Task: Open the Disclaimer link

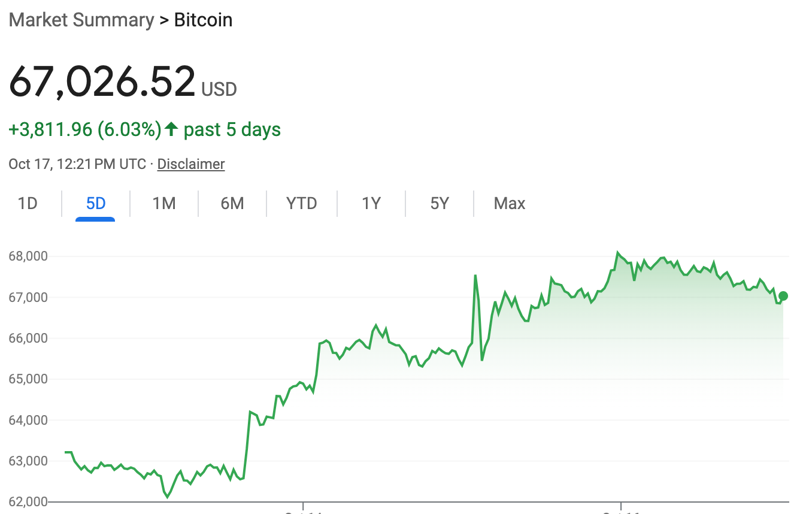Action: tap(190, 164)
